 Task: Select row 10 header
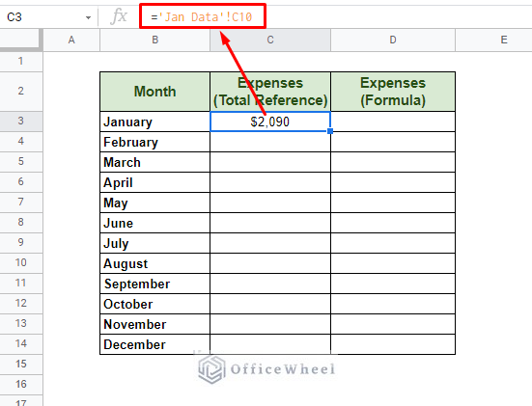pyautogui.click(x=21, y=262)
